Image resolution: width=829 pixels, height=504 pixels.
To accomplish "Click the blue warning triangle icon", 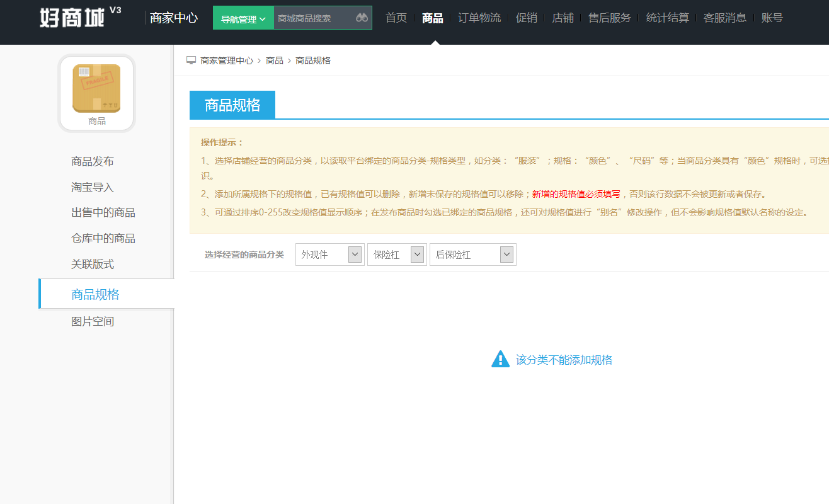I will pos(500,359).
